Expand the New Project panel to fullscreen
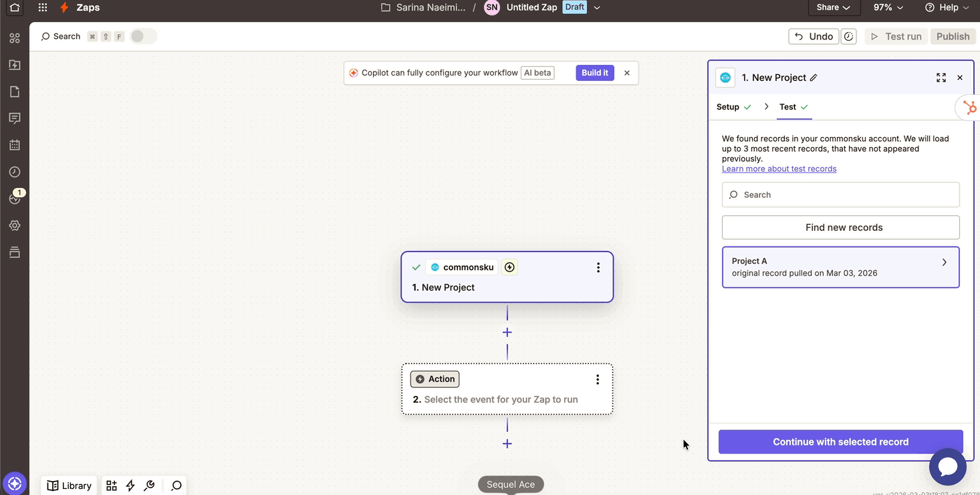This screenshot has height=495, width=980. [x=941, y=78]
